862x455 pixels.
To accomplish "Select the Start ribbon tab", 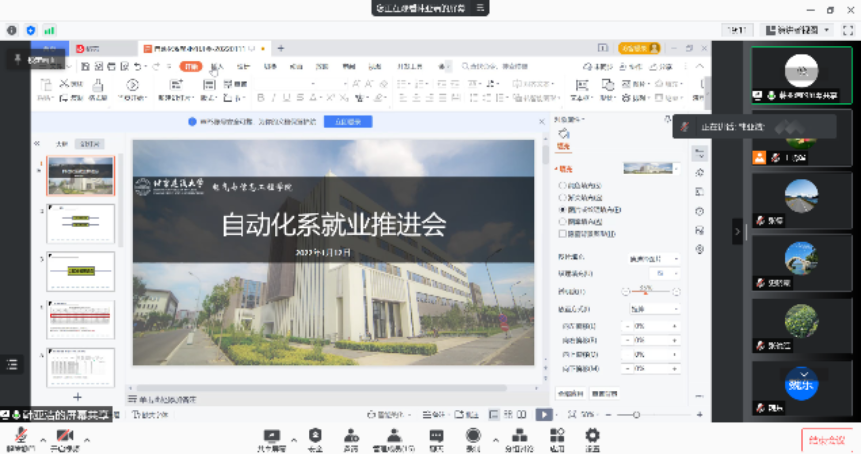I will 190,66.
